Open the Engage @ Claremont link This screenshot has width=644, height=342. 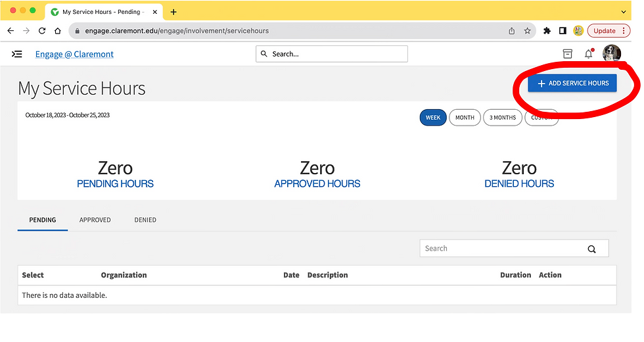(x=74, y=54)
